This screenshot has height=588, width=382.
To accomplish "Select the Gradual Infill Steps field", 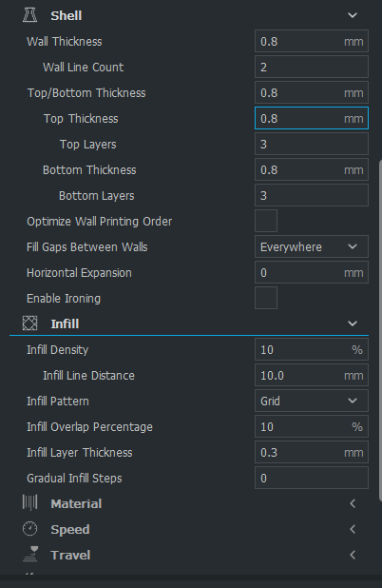I will point(312,478).
